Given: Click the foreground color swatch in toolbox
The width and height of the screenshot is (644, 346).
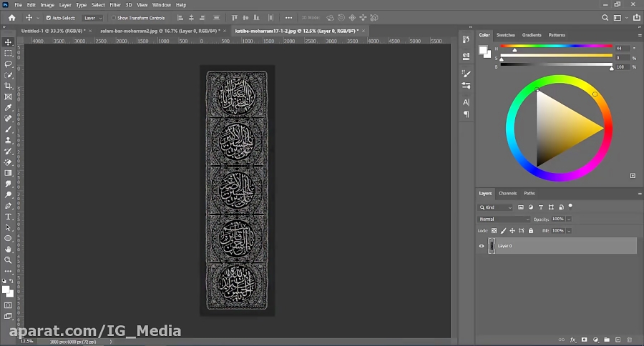Looking at the screenshot, I should click(x=6, y=290).
